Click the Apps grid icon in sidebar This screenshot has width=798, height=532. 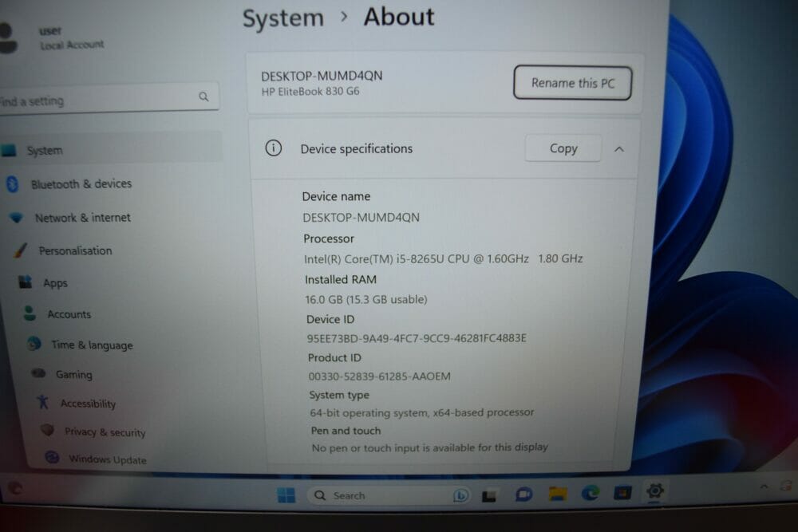[x=26, y=282]
